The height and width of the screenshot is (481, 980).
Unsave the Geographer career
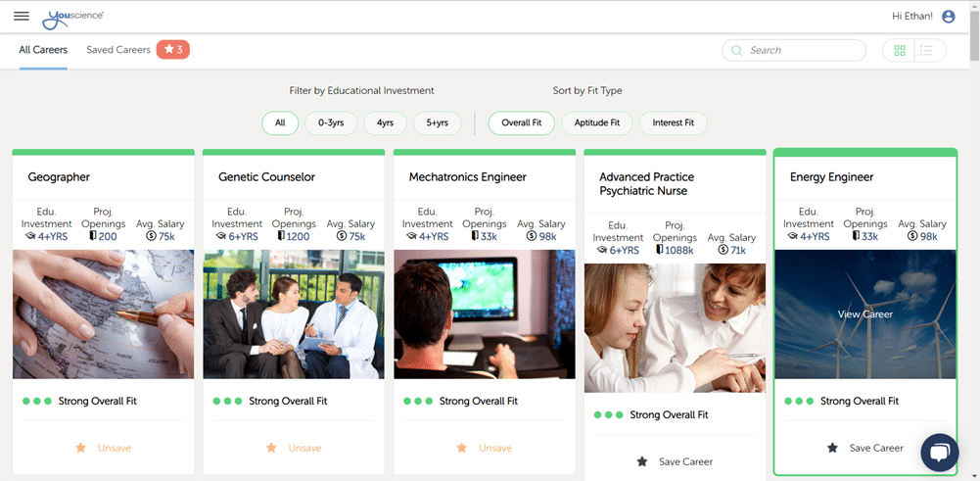[104, 448]
